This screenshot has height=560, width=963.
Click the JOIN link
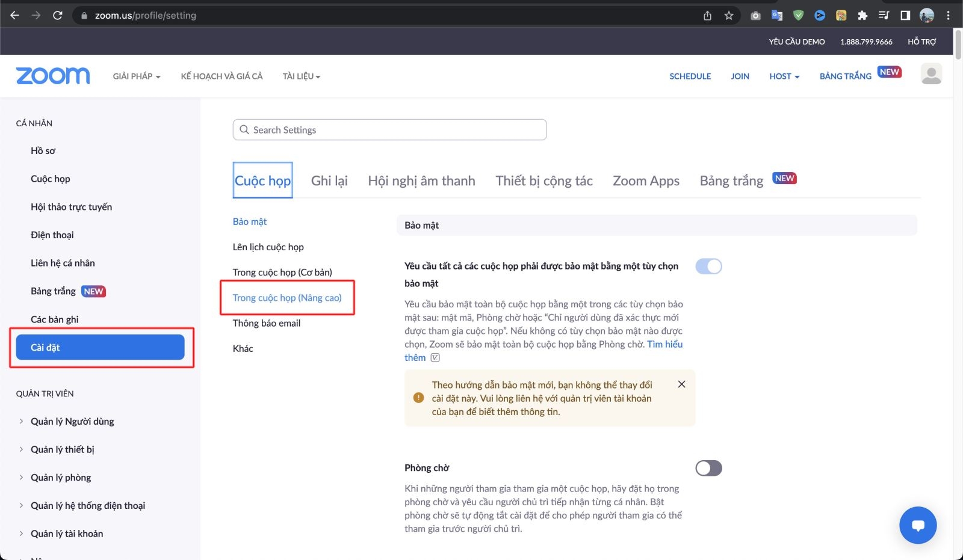(740, 76)
